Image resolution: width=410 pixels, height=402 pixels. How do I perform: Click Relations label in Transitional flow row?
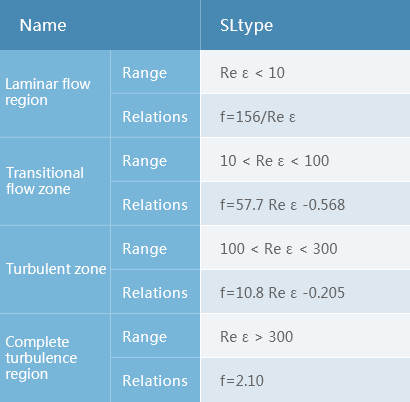point(155,204)
